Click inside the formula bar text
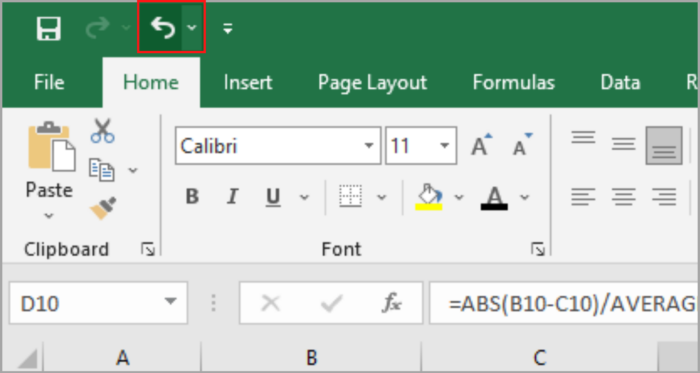 pos(563,303)
